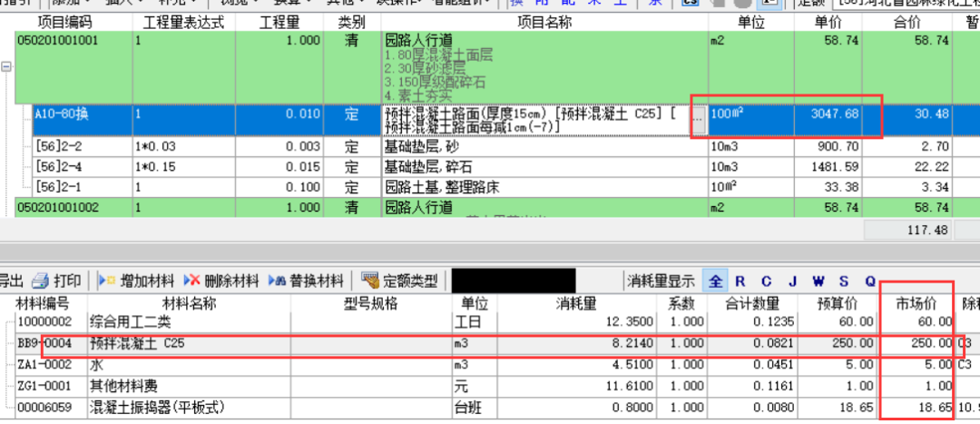Toggle the 全 (all) consumption filter
980x424 pixels.
(716, 281)
